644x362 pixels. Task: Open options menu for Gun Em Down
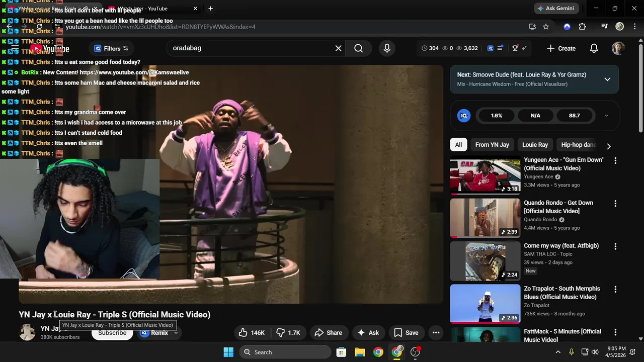615,161
